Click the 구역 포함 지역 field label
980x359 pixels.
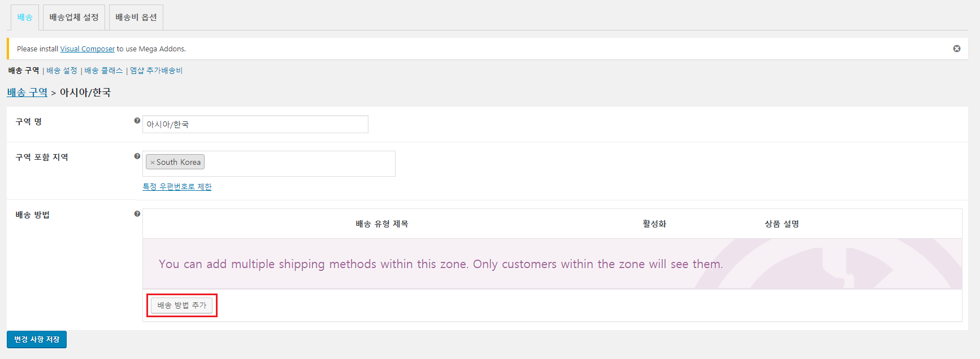click(42, 157)
